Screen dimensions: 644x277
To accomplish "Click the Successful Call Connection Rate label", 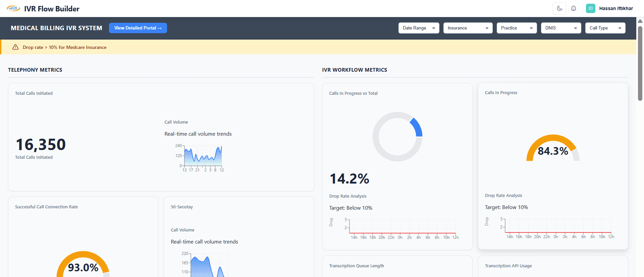I will (46, 207).
